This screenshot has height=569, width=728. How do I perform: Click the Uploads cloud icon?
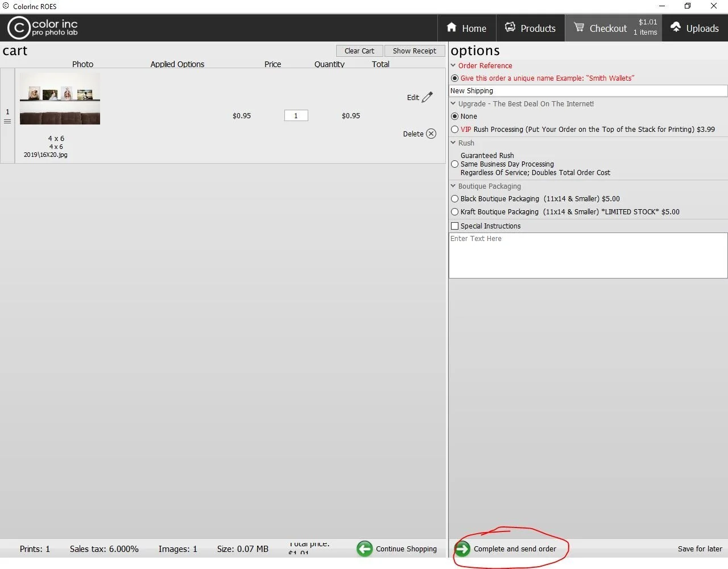pos(676,27)
